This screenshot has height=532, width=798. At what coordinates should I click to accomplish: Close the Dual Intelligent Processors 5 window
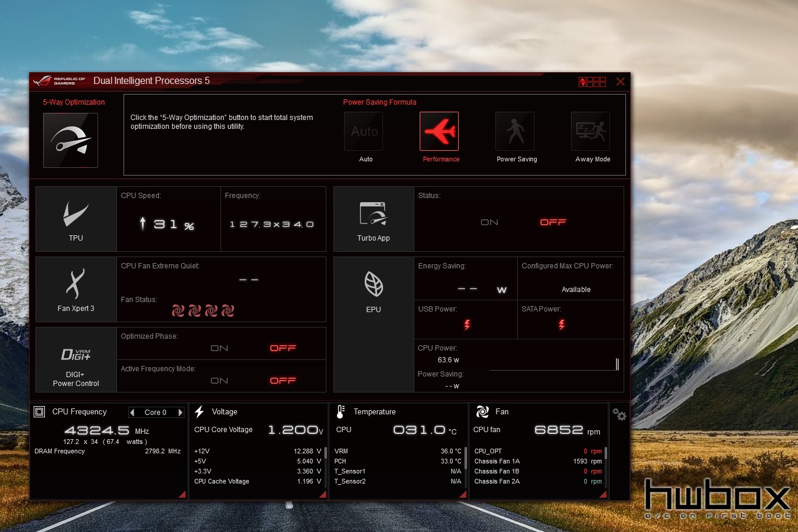(620, 82)
